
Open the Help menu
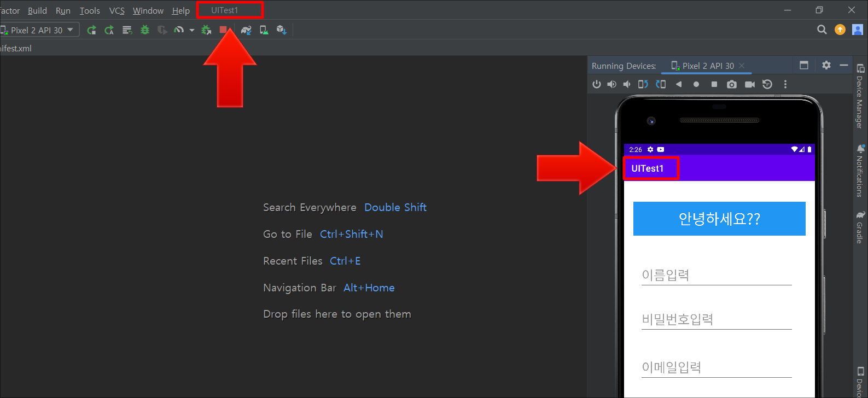pos(180,10)
